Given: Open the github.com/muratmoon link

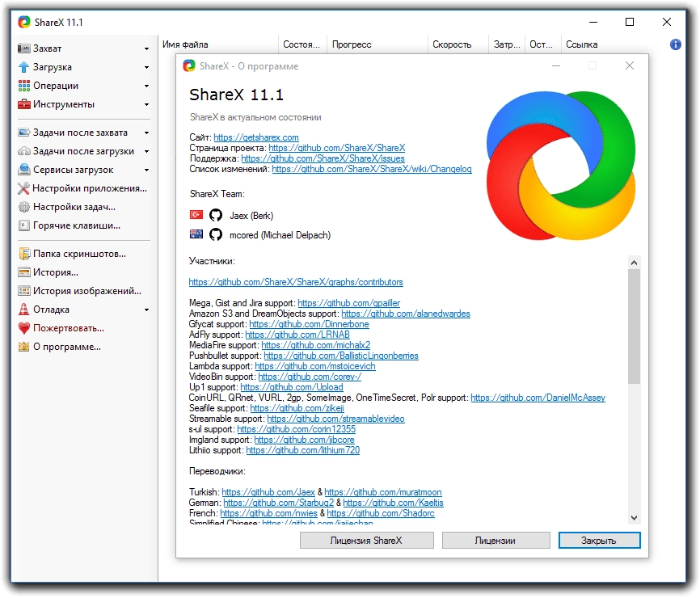Looking at the screenshot, I should [x=383, y=492].
